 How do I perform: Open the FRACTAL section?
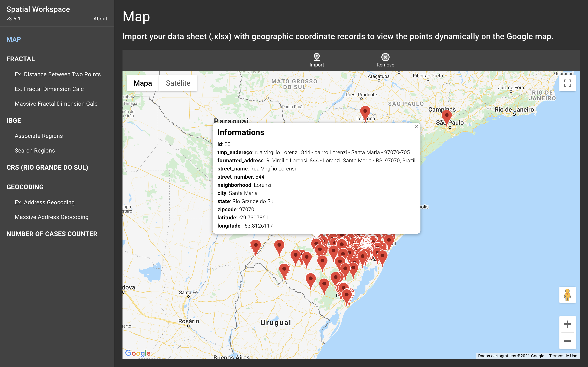pos(21,59)
